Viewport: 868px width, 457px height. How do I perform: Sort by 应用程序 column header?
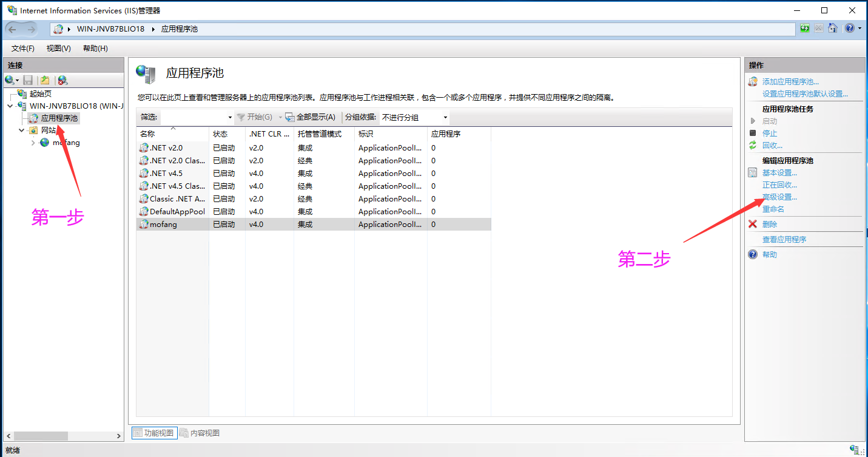pos(459,134)
